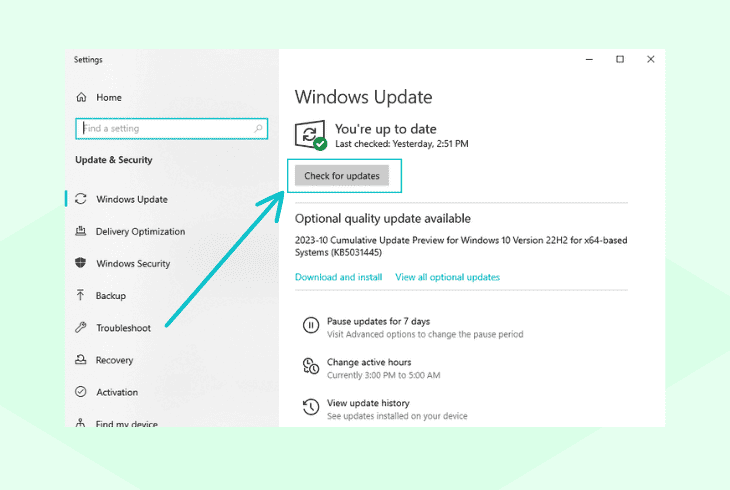Click the Backup upload arrow icon
Viewport: 730px width, 490px height.
81,295
